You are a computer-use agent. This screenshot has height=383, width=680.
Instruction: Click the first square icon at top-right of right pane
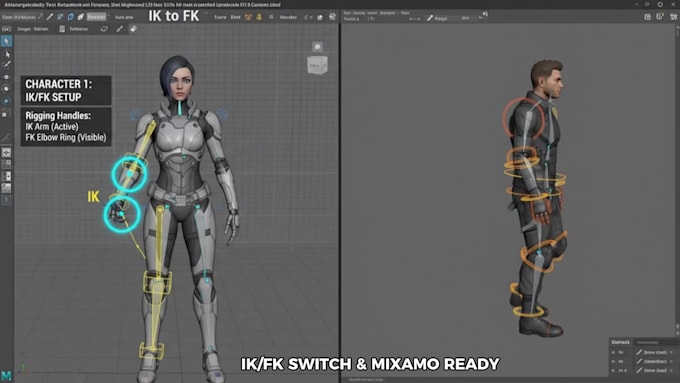pos(647,16)
